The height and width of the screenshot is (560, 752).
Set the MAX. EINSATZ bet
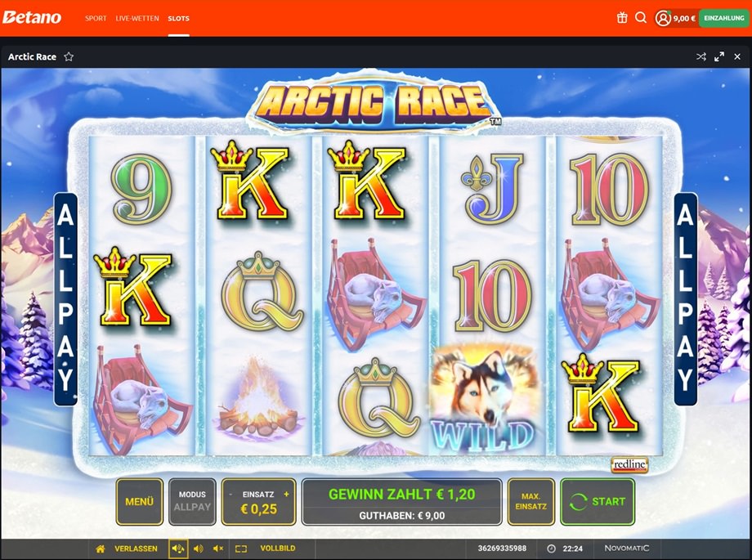click(531, 501)
